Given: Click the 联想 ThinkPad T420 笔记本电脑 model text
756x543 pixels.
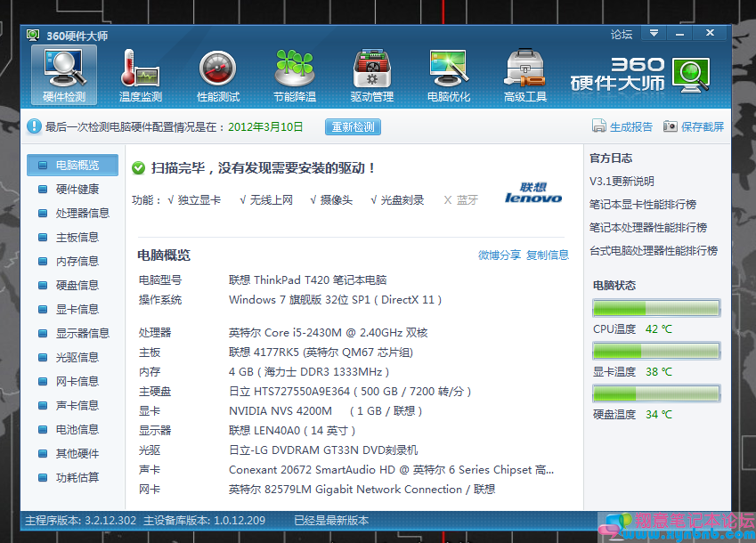Looking at the screenshot, I should tap(307, 280).
